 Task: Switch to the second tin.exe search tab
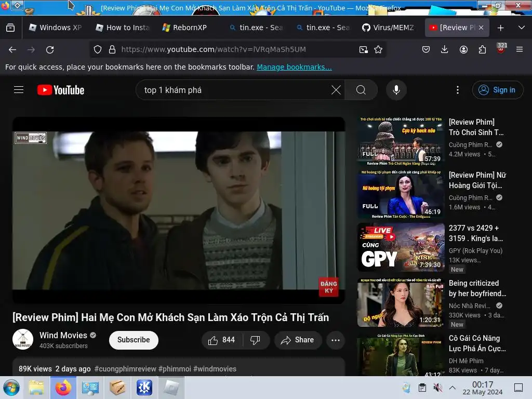point(323,28)
